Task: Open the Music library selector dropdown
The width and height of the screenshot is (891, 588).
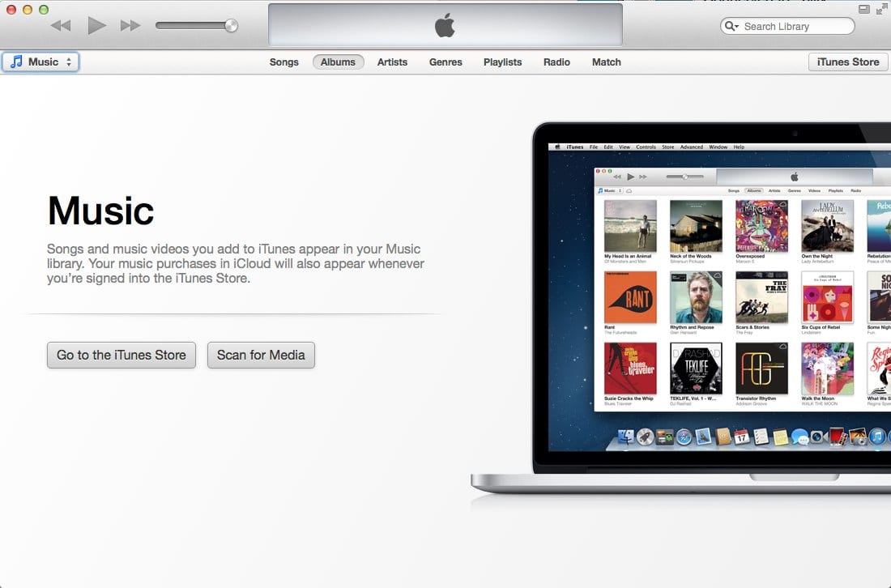Action: pyautogui.click(x=40, y=62)
